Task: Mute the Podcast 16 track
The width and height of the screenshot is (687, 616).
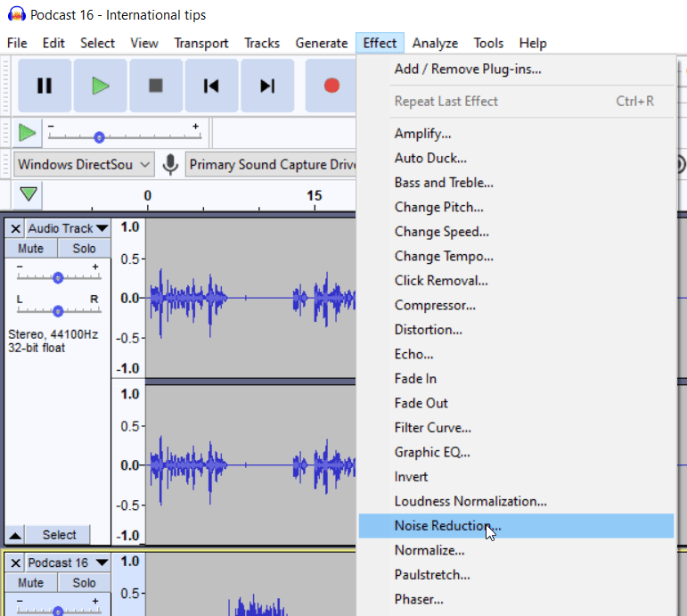Action: (x=30, y=582)
